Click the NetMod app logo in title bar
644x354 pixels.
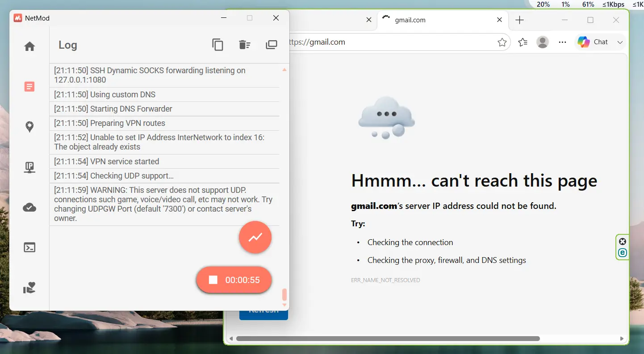pyautogui.click(x=18, y=18)
